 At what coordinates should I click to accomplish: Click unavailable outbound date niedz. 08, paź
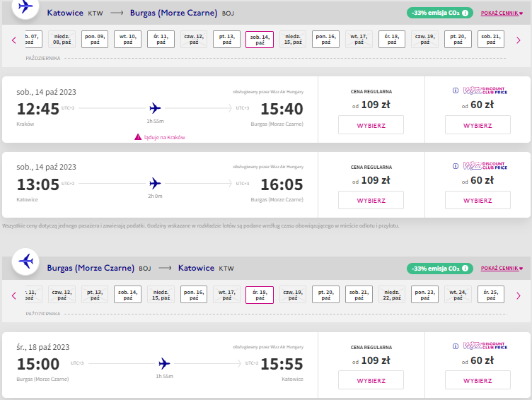pyautogui.click(x=62, y=39)
